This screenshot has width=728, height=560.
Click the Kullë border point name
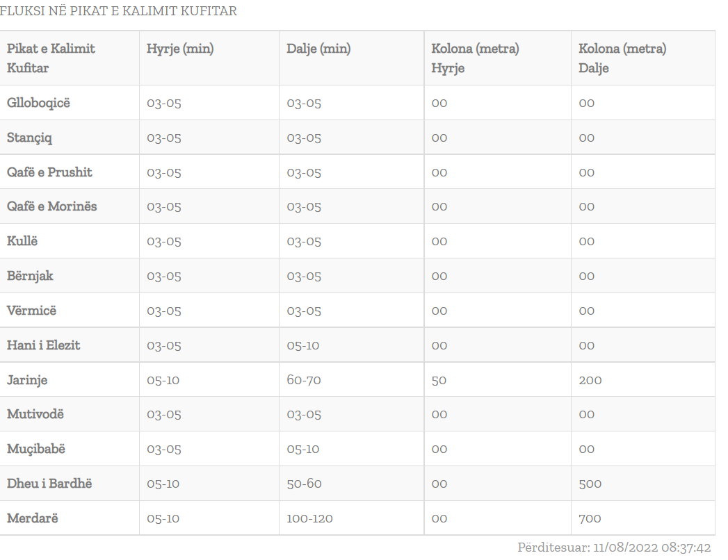pos(22,241)
